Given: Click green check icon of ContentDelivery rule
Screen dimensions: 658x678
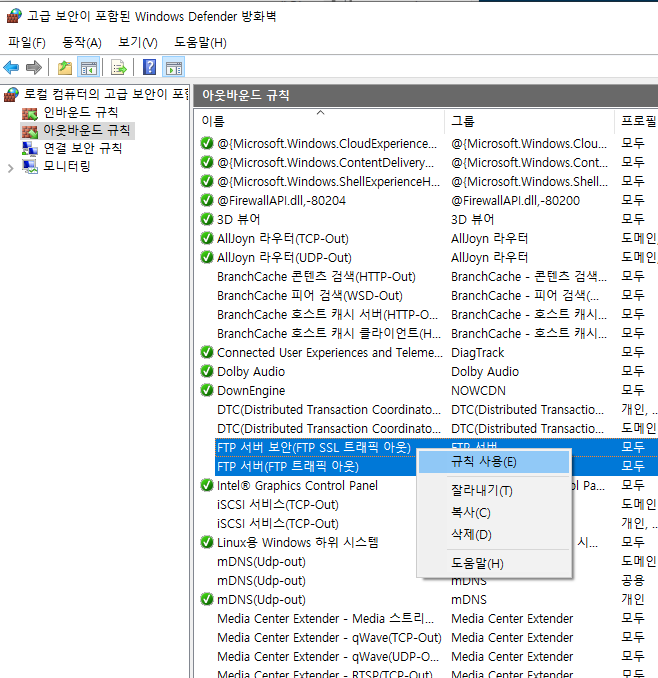Looking at the screenshot, I should [x=207, y=162].
